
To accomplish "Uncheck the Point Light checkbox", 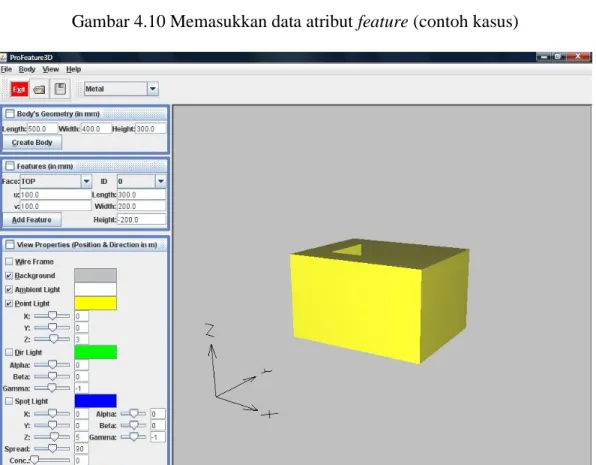I will (9, 303).
